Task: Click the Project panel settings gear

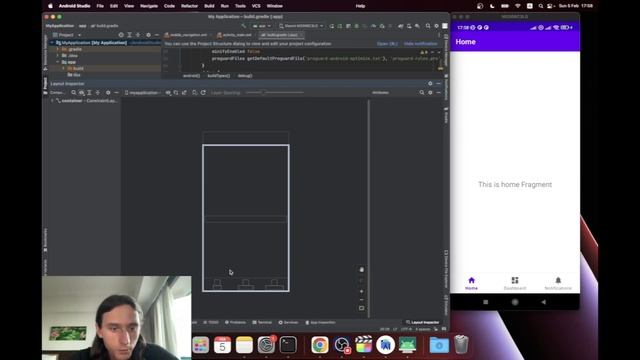Action: point(148,35)
